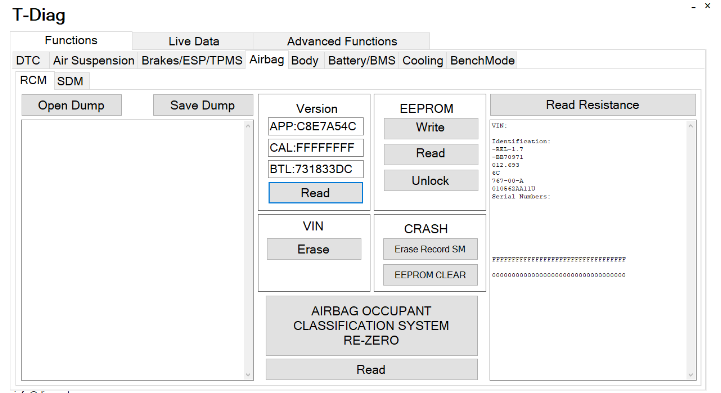Click the EEPROM CLEAR button

point(430,275)
